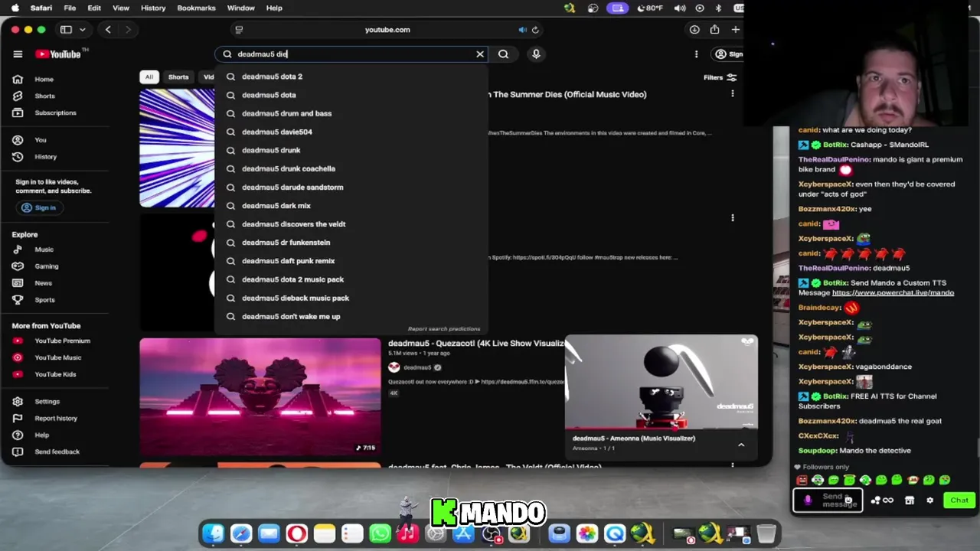Open the Window menu in menu bar

pyautogui.click(x=240, y=8)
